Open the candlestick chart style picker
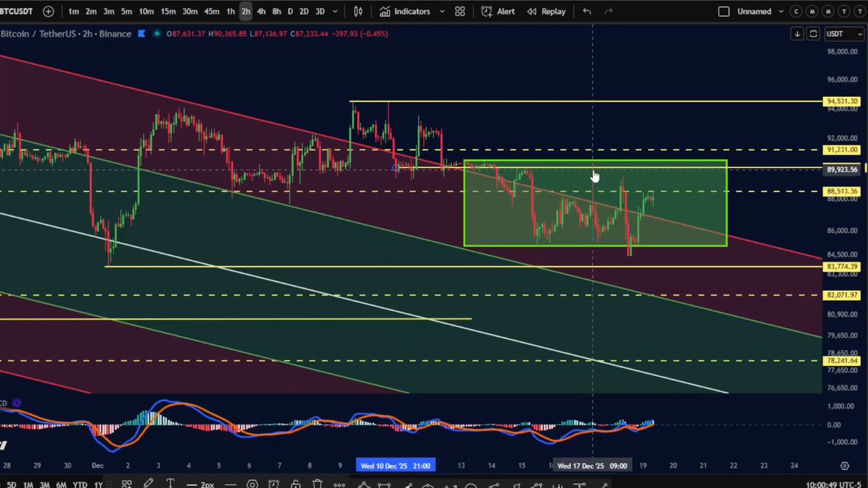The image size is (868, 488). click(x=359, y=12)
